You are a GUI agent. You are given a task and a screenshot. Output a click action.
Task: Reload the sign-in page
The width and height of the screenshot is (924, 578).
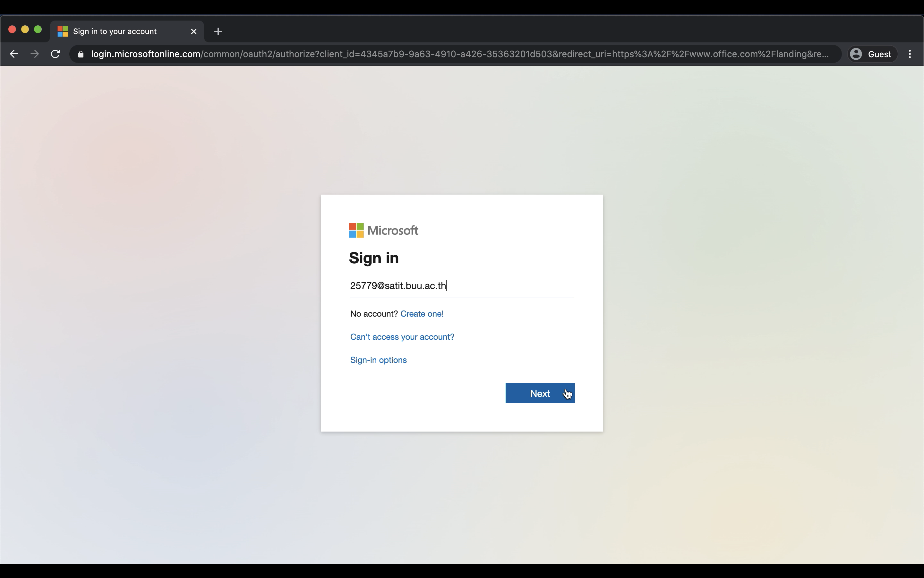pos(56,54)
